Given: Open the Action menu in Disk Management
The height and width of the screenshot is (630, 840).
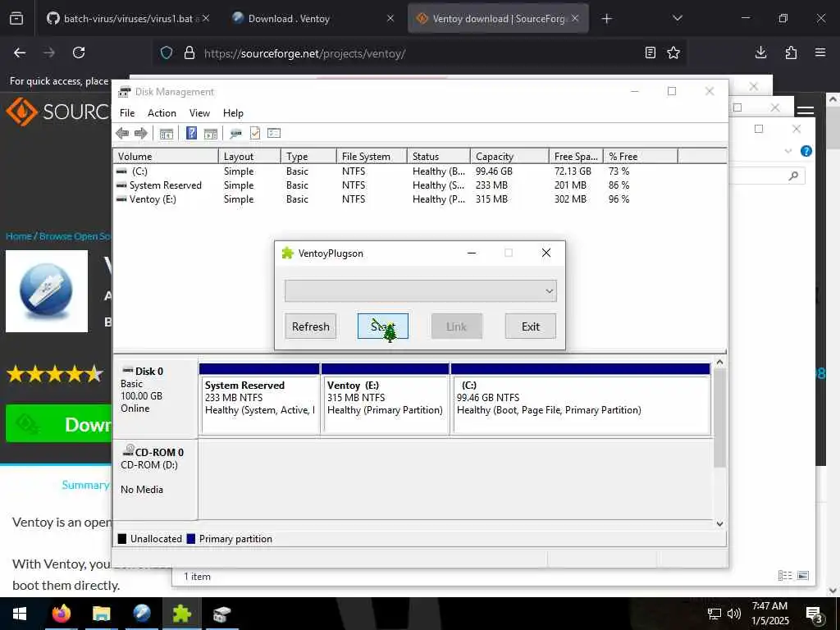Looking at the screenshot, I should click(x=162, y=113).
